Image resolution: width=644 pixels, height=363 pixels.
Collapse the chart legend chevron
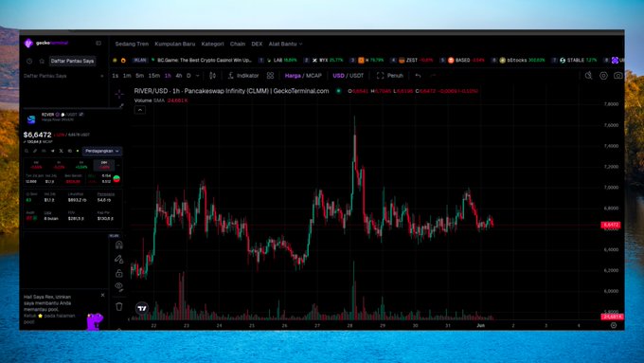click(x=139, y=110)
